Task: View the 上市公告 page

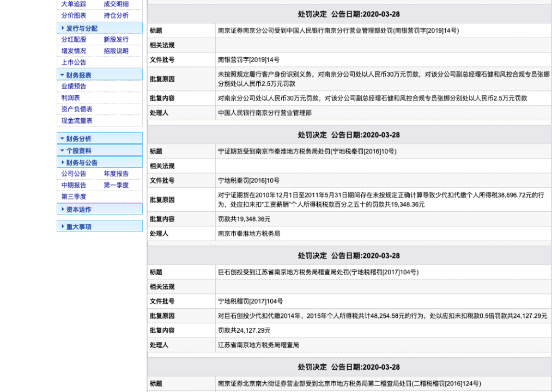Action: click(x=74, y=63)
